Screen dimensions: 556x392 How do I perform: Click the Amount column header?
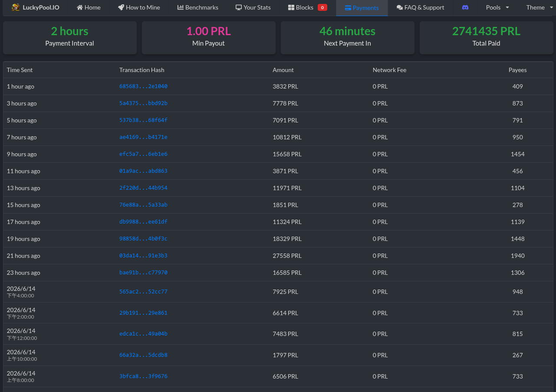(x=283, y=70)
